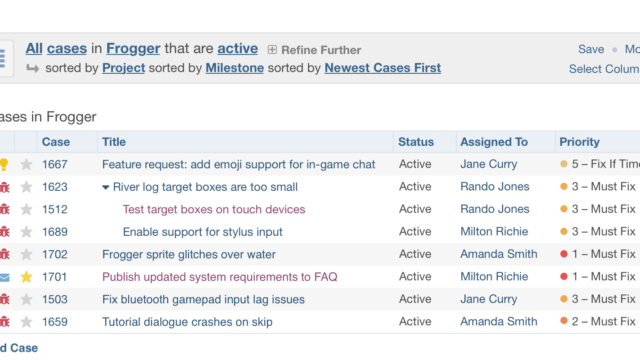The image size is (640, 360).
Task: Sort by the Priority column header
Action: click(579, 142)
